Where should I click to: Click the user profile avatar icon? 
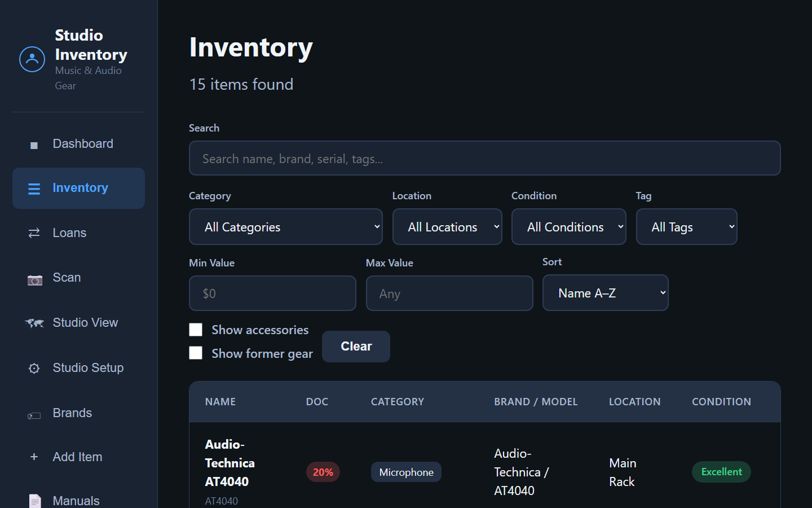32,59
